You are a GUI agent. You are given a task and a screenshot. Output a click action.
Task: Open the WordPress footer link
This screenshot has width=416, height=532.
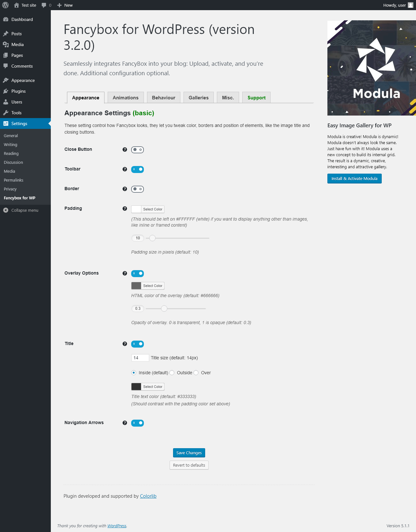pos(117,526)
